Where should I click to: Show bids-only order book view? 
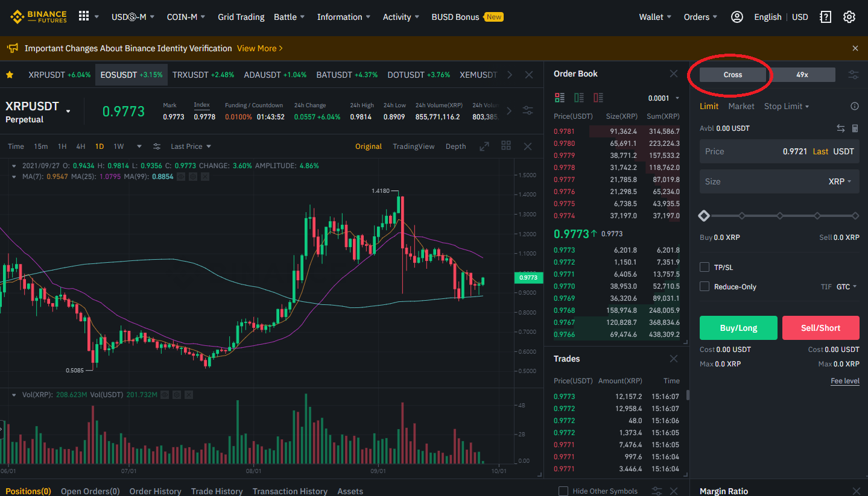point(579,98)
